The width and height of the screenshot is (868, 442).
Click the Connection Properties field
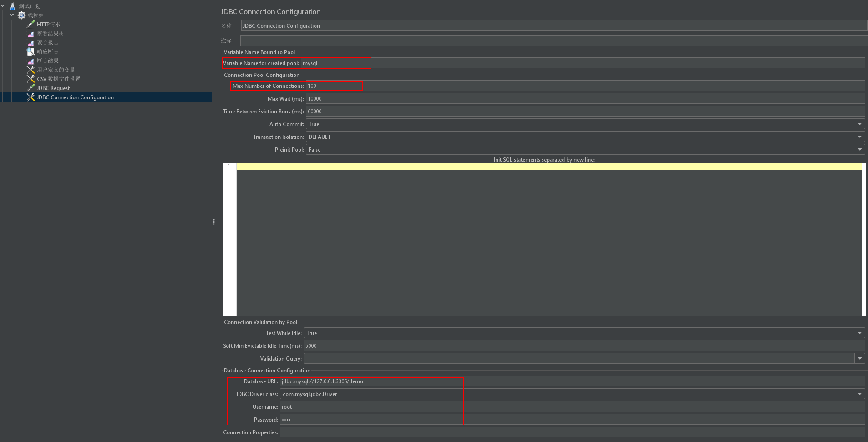tap(572, 432)
